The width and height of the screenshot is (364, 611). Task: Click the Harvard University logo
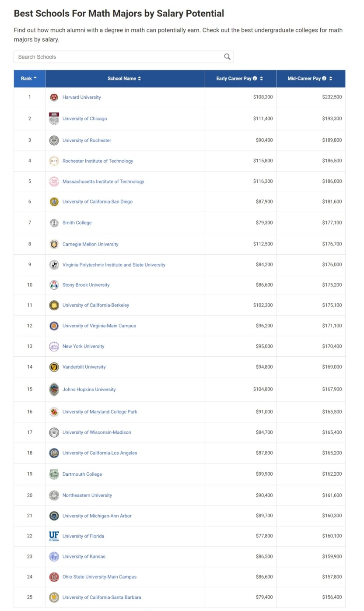54,97
